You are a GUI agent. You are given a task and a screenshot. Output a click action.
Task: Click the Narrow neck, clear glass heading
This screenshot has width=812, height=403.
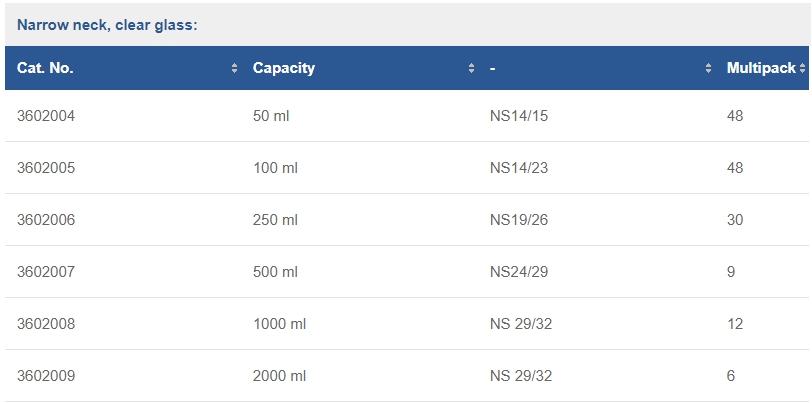[107, 25]
